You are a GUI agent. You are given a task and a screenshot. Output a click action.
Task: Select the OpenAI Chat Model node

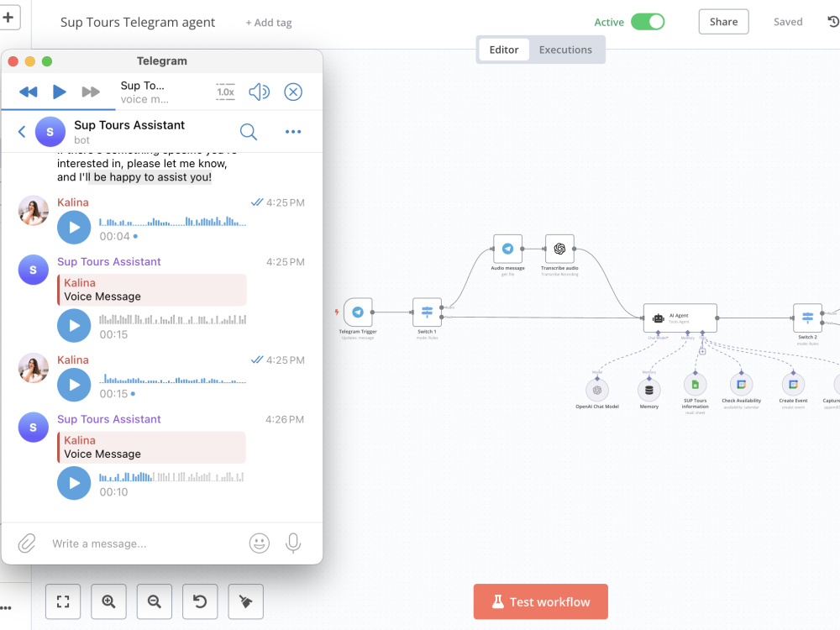[x=596, y=391]
